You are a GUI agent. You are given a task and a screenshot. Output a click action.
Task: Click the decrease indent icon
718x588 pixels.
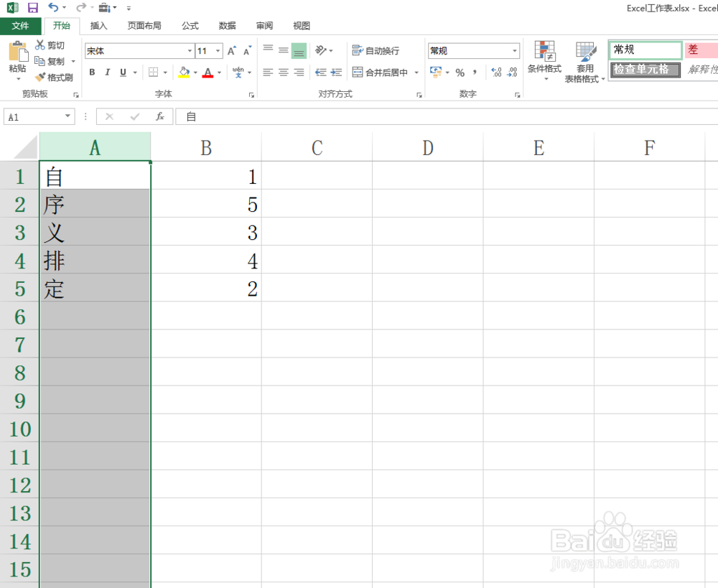tap(321, 73)
